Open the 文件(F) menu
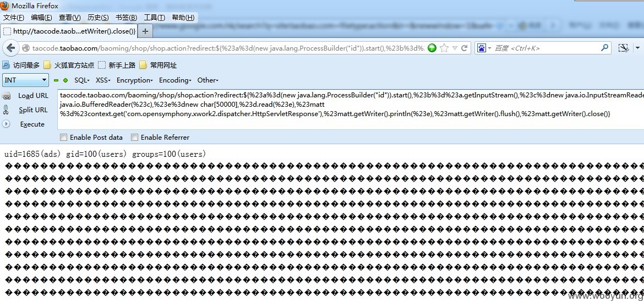The height and width of the screenshot is (301, 644). coord(14,17)
